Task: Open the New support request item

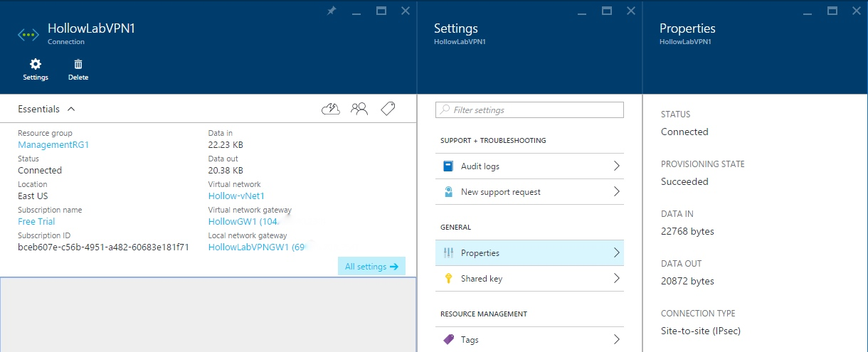Action: 529,192
